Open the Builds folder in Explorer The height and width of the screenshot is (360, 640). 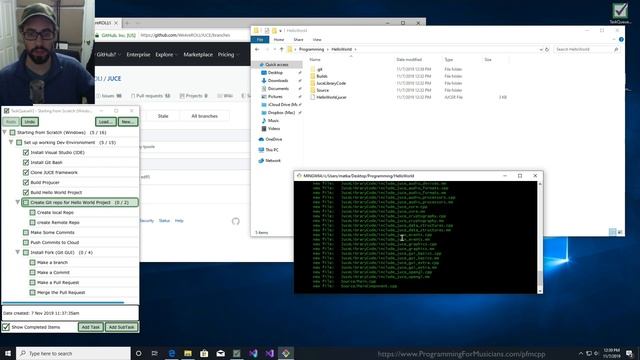point(322,76)
